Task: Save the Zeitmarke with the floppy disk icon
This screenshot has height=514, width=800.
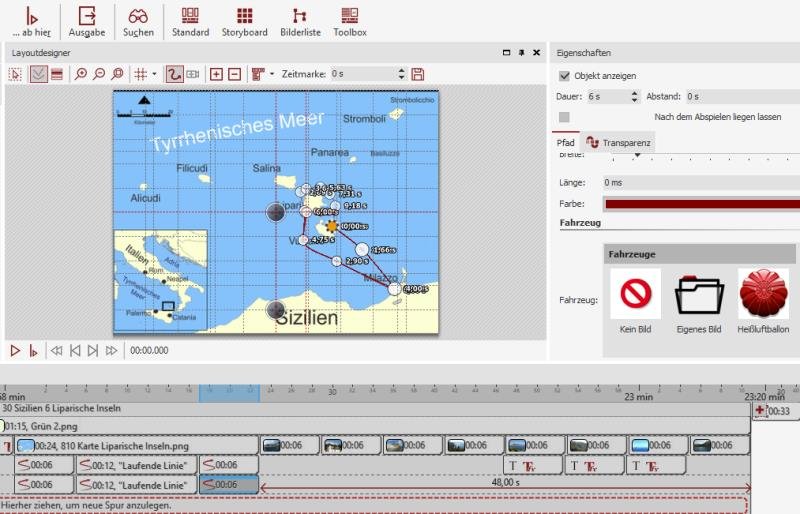Action: (x=418, y=74)
